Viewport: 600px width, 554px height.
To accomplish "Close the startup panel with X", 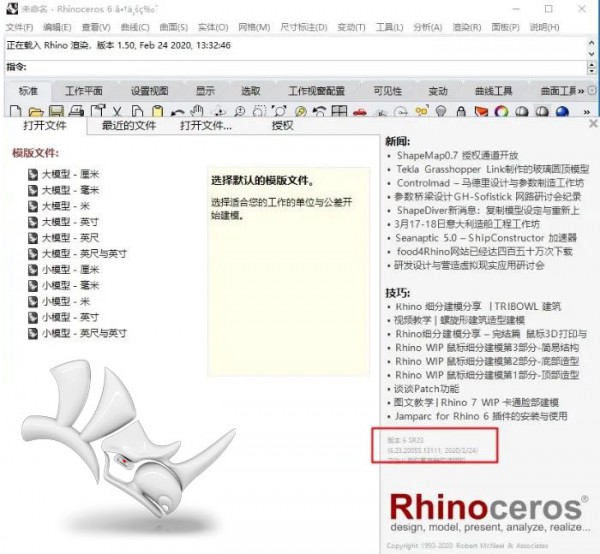I will pyautogui.click(x=593, y=124).
